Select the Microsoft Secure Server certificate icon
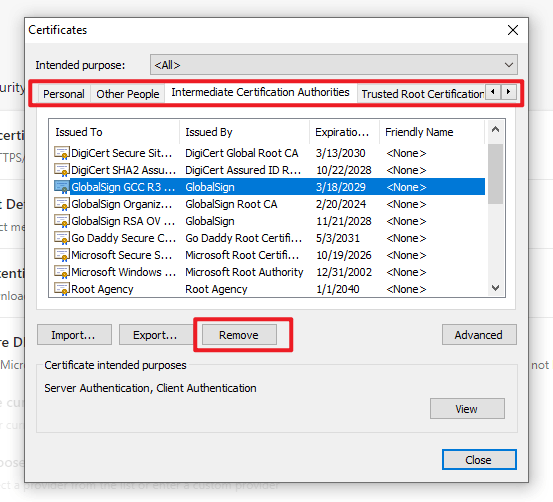 coord(62,255)
